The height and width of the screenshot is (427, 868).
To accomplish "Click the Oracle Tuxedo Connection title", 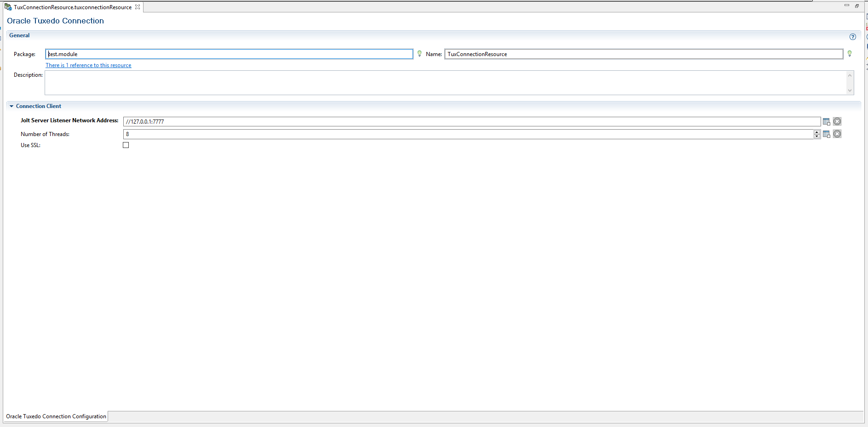I will pyautogui.click(x=55, y=21).
